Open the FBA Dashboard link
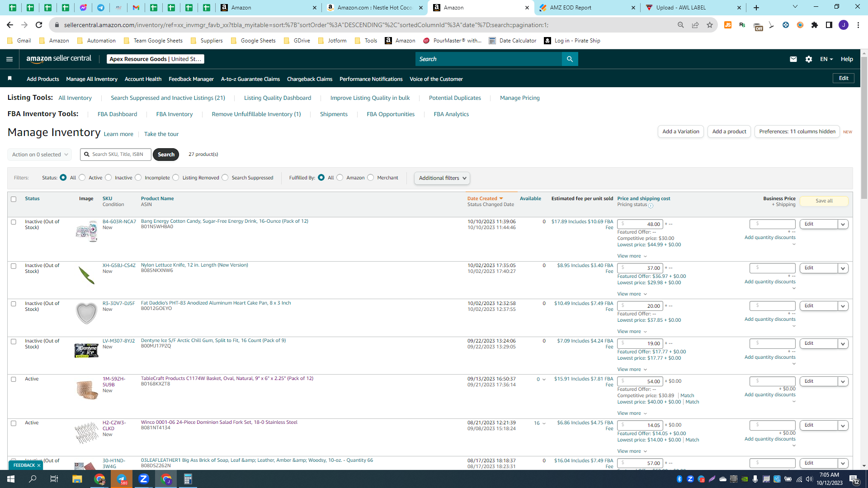Screen dimensions: 868x488 [117, 114]
